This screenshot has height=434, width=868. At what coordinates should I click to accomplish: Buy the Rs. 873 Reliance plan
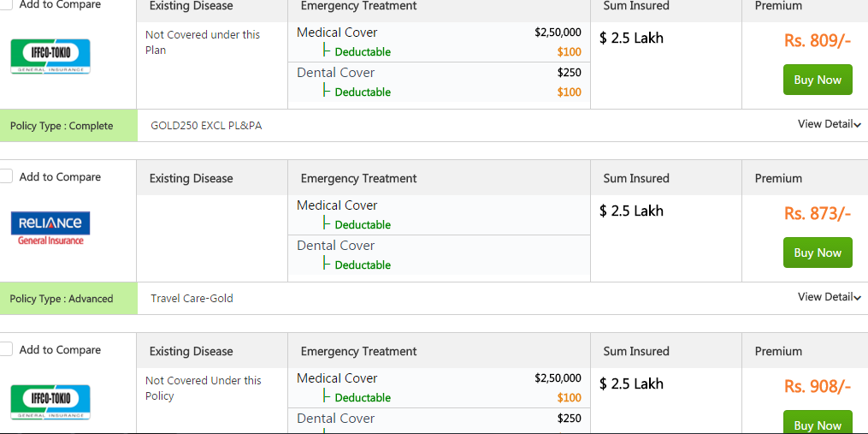pos(818,253)
